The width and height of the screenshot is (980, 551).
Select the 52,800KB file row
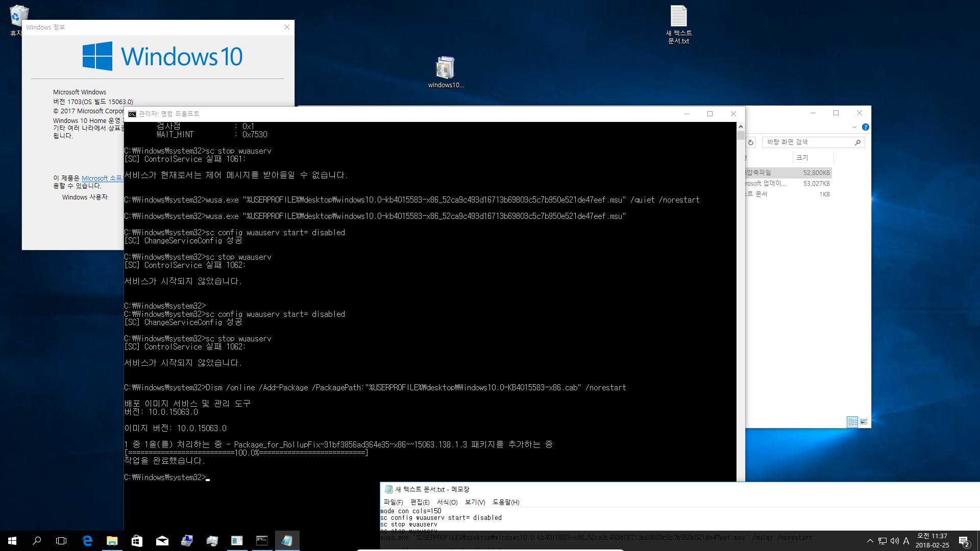[789, 173]
